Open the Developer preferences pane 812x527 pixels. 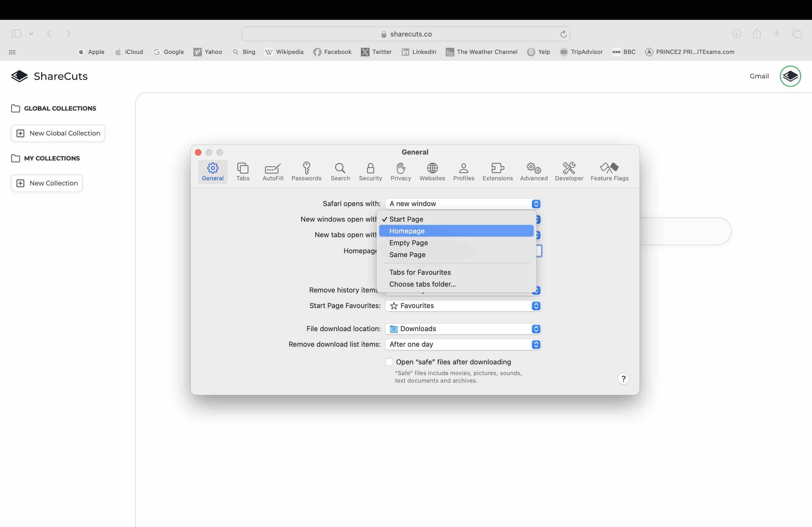(x=569, y=171)
